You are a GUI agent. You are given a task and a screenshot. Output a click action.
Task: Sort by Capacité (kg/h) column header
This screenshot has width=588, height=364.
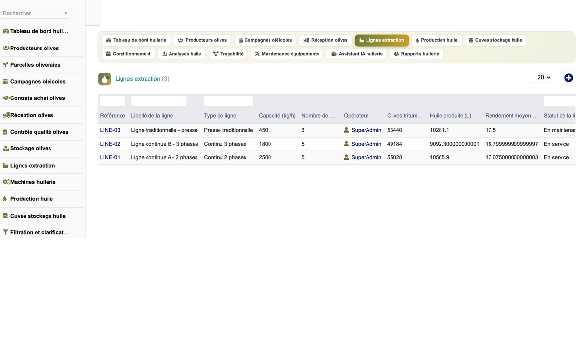pyautogui.click(x=277, y=116)
